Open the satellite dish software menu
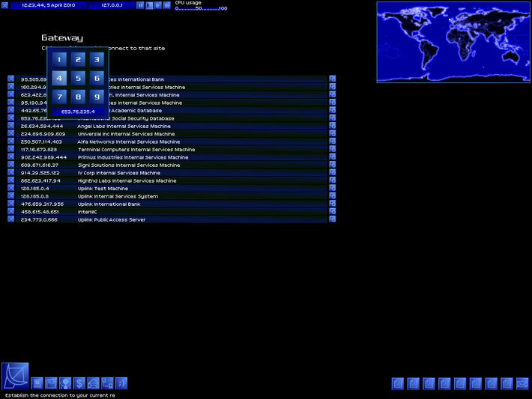 click(15, 376)
